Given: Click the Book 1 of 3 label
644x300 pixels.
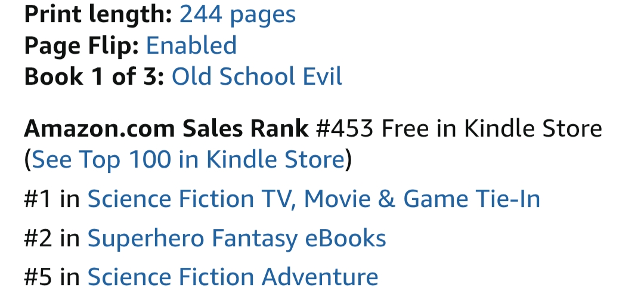Looking at the screenshot, I should (94, 76).
